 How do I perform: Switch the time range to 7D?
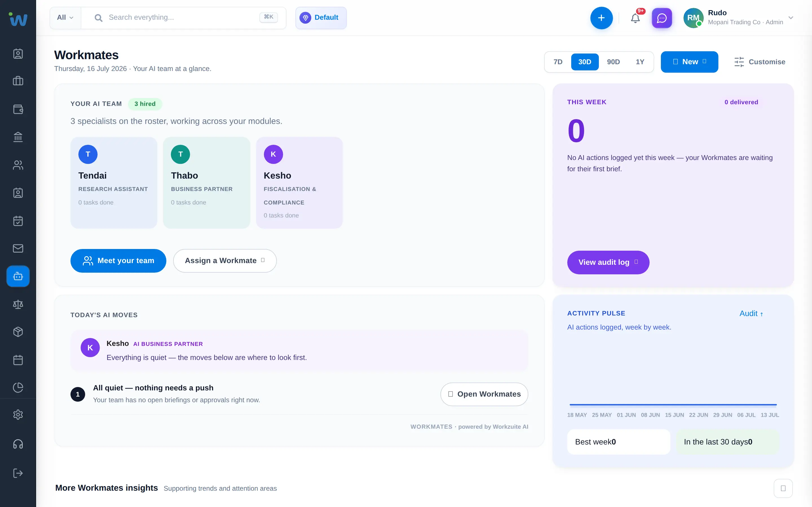point(558,62)
